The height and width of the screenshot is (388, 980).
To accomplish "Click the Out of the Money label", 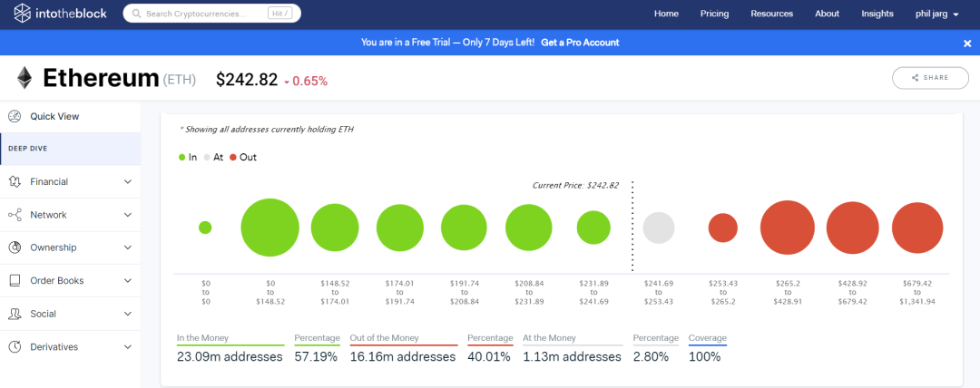I will click(x=385, y=338).
